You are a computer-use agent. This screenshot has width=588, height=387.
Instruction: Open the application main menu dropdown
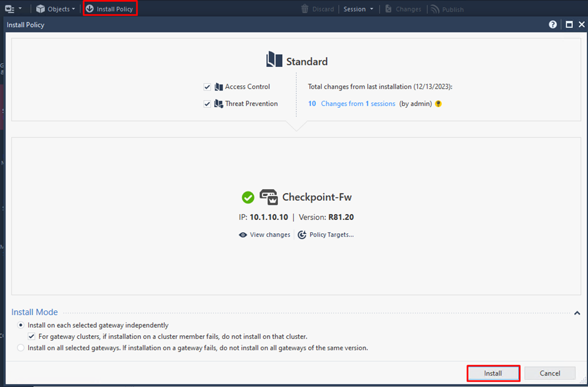point(13,9)
